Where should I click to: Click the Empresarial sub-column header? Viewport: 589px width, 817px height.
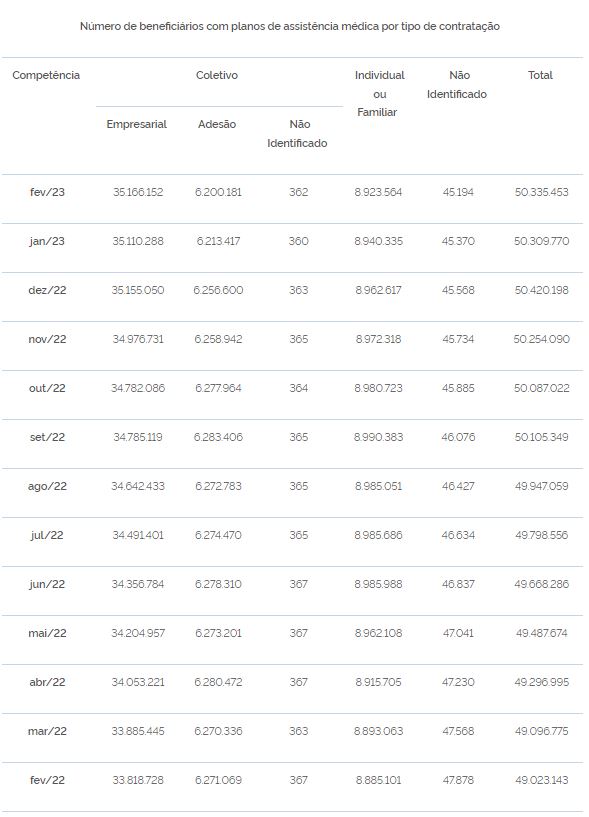coord(137,124)
